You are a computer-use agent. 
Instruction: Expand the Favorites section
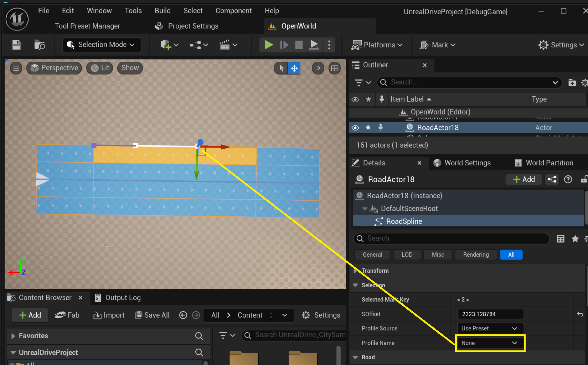13,336
